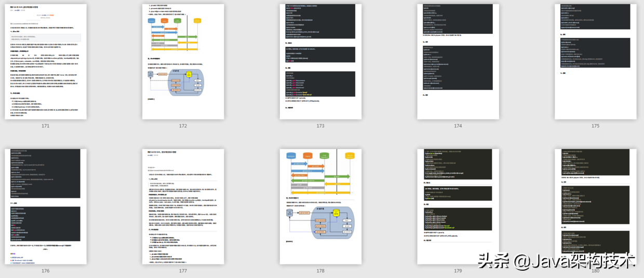Open the page 179 thumbnail
This screenshot has height=278, width=644.
point(458,206)
